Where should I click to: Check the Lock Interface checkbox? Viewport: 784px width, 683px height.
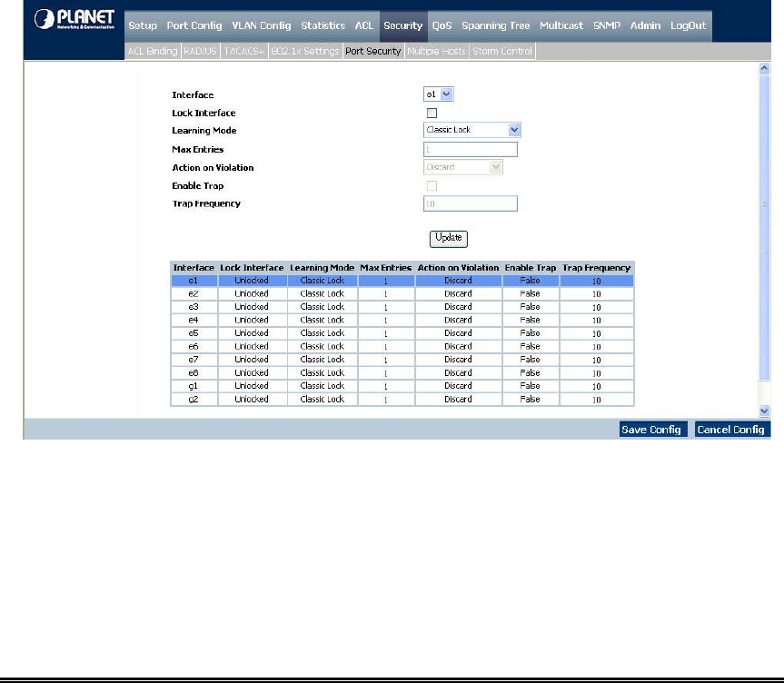pyautogui.click(x=432, y=114)
